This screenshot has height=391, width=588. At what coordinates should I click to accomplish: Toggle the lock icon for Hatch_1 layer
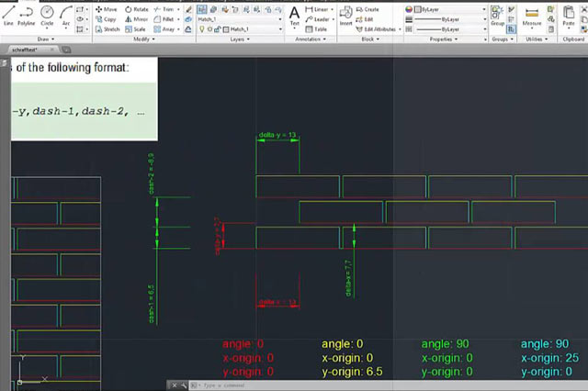pyautogui.click(x=218, y=28)
